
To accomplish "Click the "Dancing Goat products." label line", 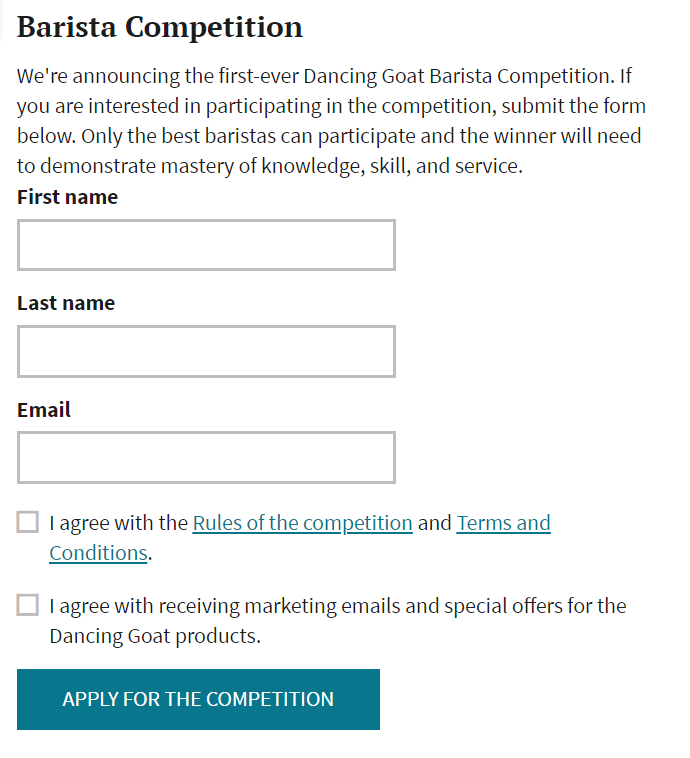I will coord(155,636).
